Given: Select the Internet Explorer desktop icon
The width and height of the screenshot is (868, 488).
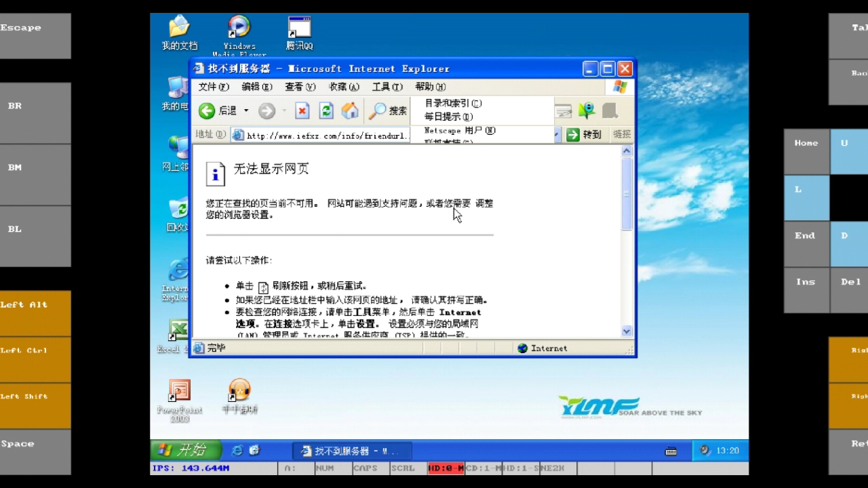Looking at the screenshot, I should coord(176,279).
